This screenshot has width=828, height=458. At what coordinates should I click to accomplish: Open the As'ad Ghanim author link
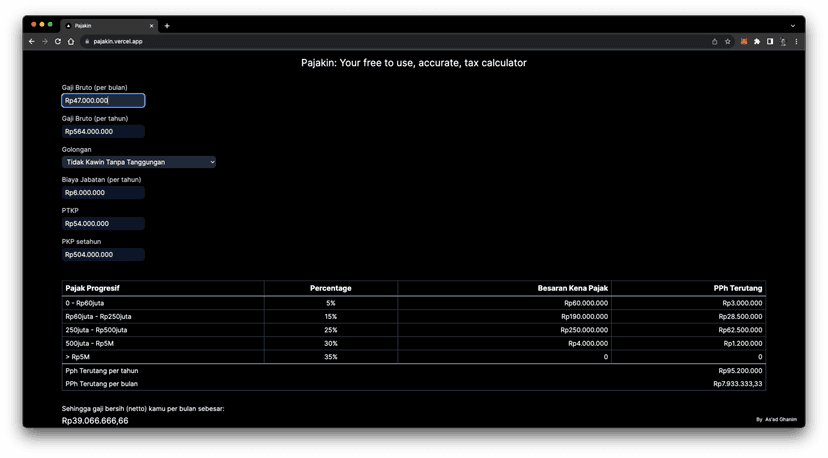(780, 419)
